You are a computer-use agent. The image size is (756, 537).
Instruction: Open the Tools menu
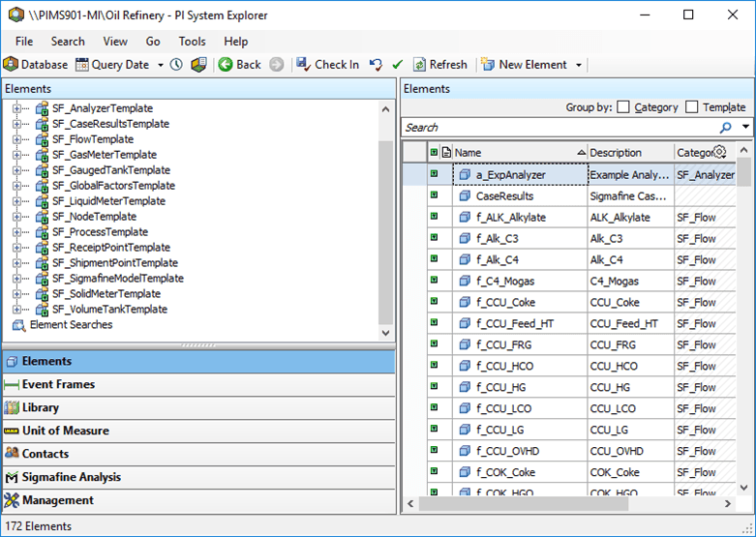192,42
